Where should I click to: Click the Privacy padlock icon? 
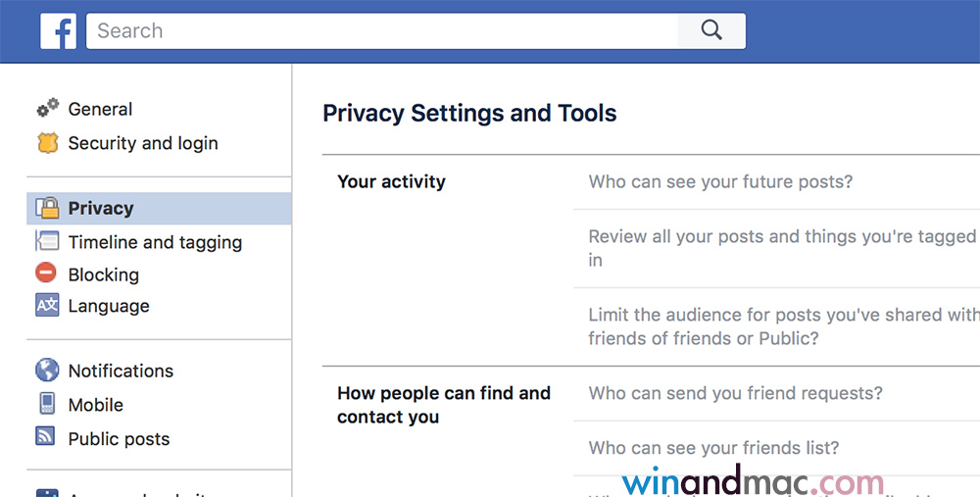tap(47, 208)
